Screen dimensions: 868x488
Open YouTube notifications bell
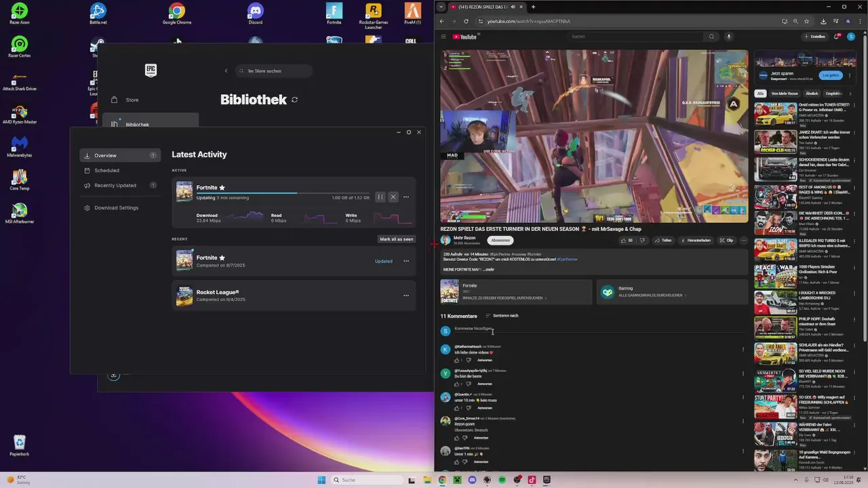[x=837, y=37]
